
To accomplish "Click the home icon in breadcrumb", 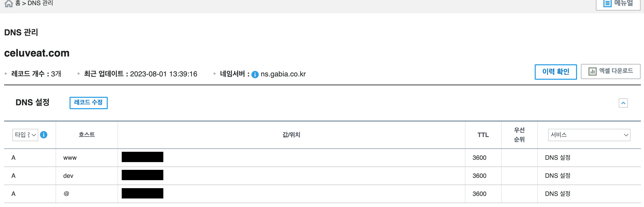I will [x=9, y=3].
